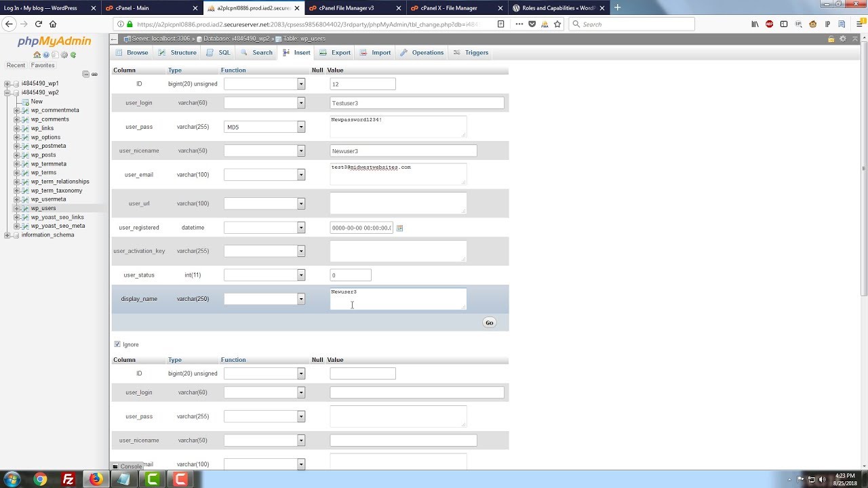Bookmark this page with the star

557,24
